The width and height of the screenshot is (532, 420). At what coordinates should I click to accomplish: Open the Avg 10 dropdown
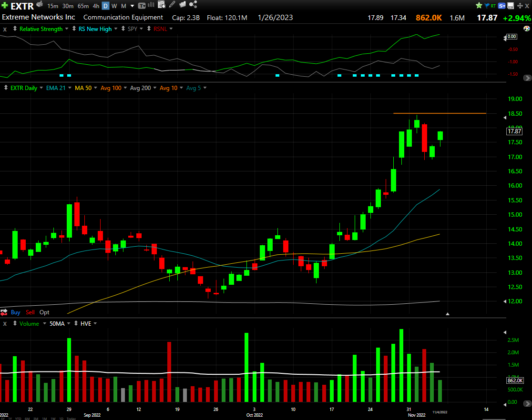click(182, 88)
